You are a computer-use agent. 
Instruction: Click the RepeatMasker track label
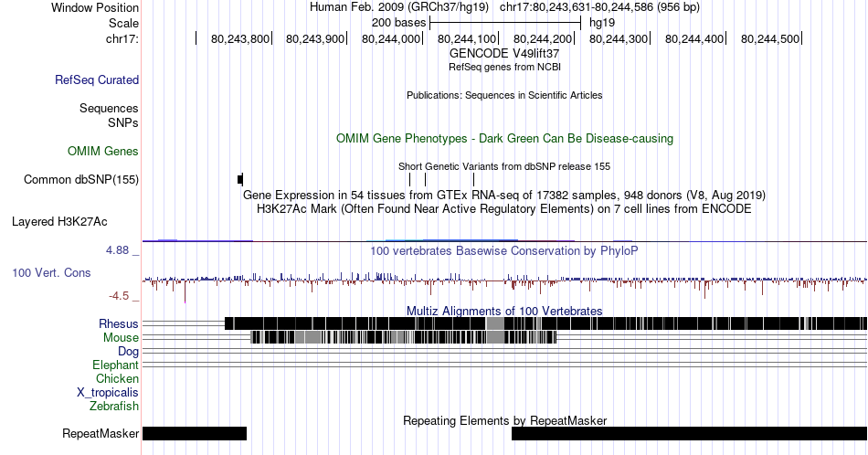101,433
